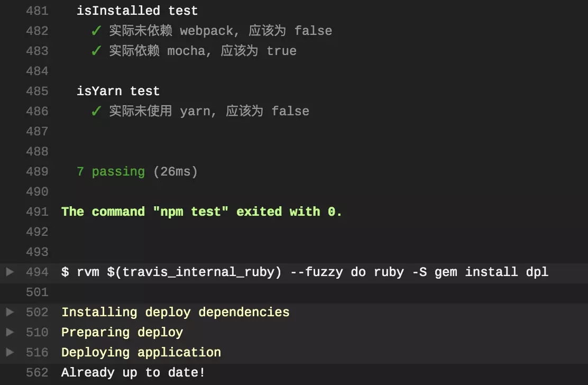Click the "isInstalled test" heading
588x385 pixels.
click(x=137, y=11)
